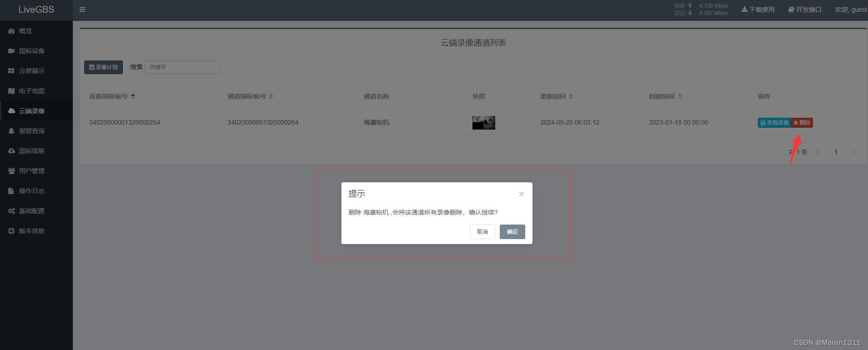Select page 1 in pagination

point(836,152)
